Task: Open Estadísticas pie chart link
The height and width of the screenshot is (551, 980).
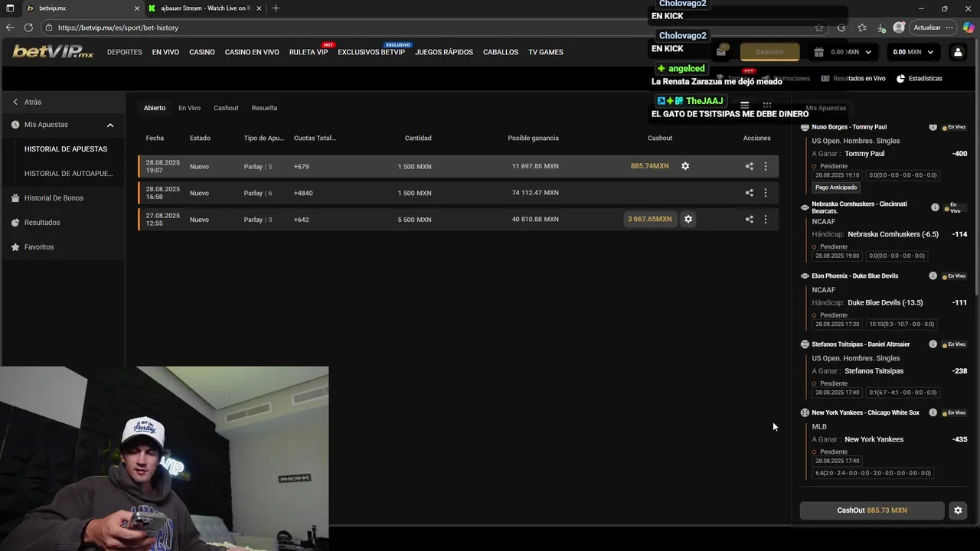Action: coord(920,78)
